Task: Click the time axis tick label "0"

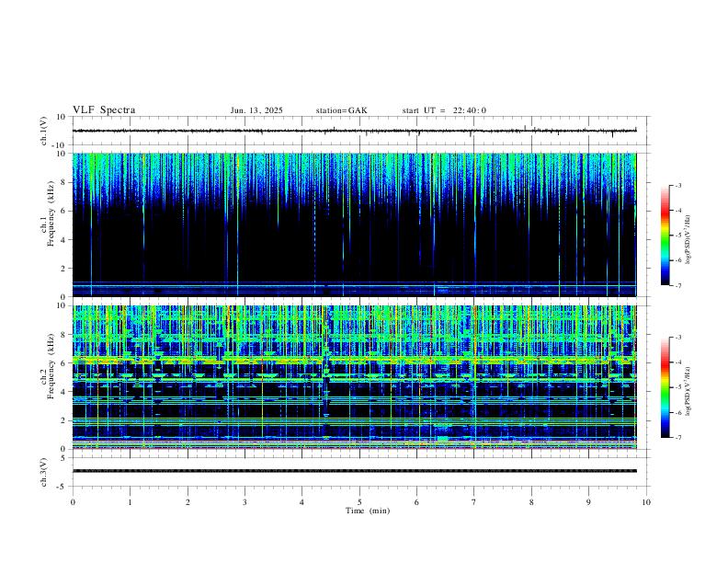Action: (x=73, y=502)
